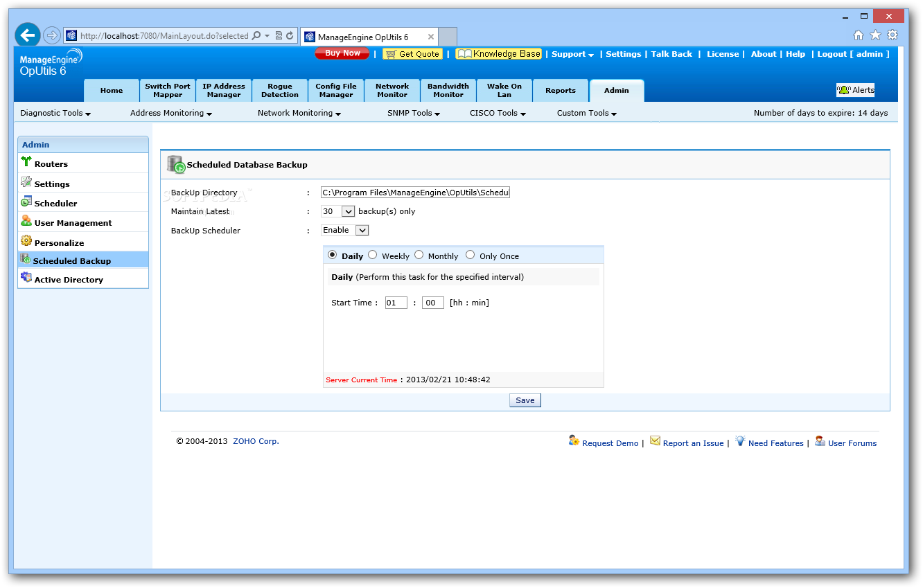923x588 pixels.
Task: Expand the Diagnostic Tools menu
Action: (55, 113)
